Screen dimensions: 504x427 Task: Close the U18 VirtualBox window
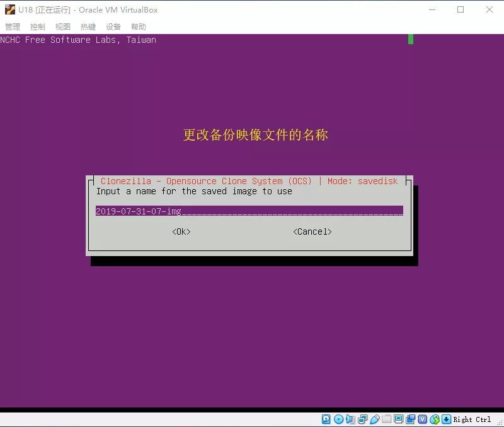[x=490, y=9]
